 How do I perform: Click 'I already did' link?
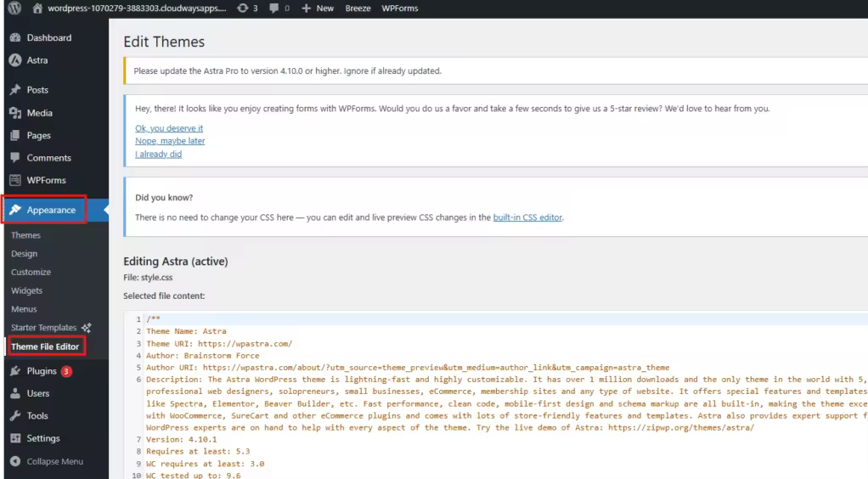click(x=158, y=154)
